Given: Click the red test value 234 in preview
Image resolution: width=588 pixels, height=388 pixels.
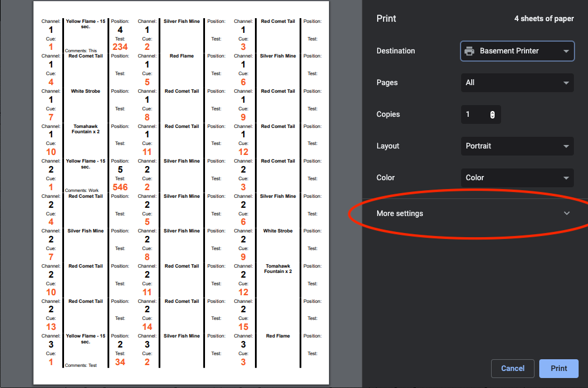Looking at the screenshot, I should 120,47.
